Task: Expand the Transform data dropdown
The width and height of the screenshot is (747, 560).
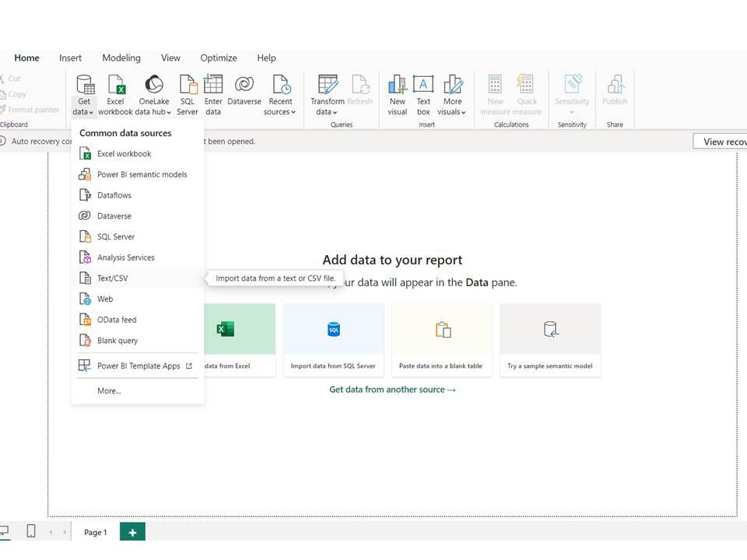Action: [x=328, y=95]
